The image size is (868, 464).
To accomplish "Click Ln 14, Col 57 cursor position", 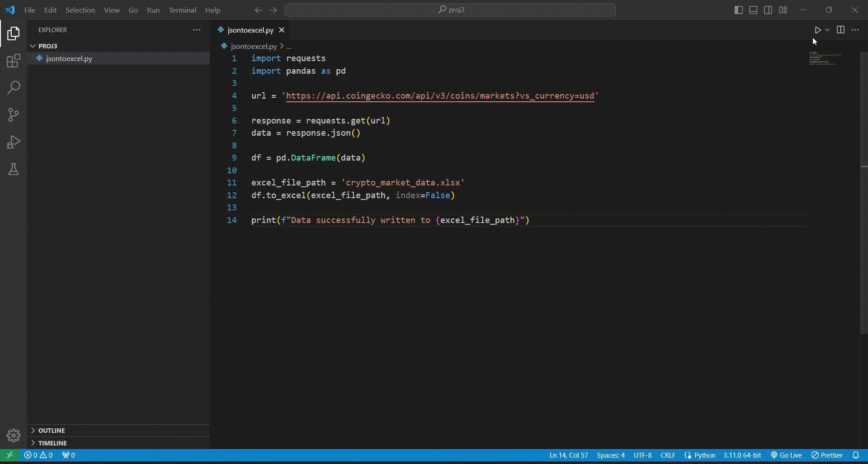I will pyautogui.click(x=569, y=455).
